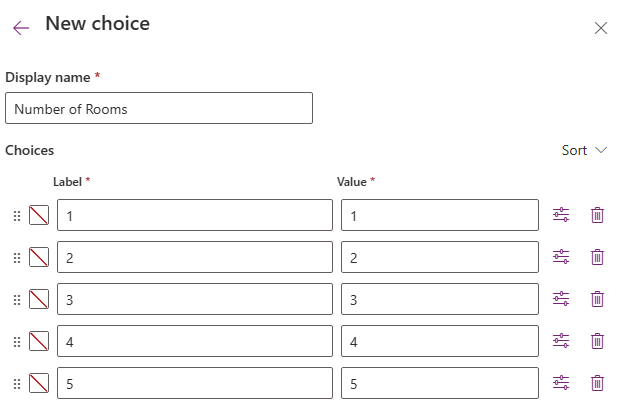Click the Label field containing 5
The image size is (624, 416).
[x=195, y=383]
